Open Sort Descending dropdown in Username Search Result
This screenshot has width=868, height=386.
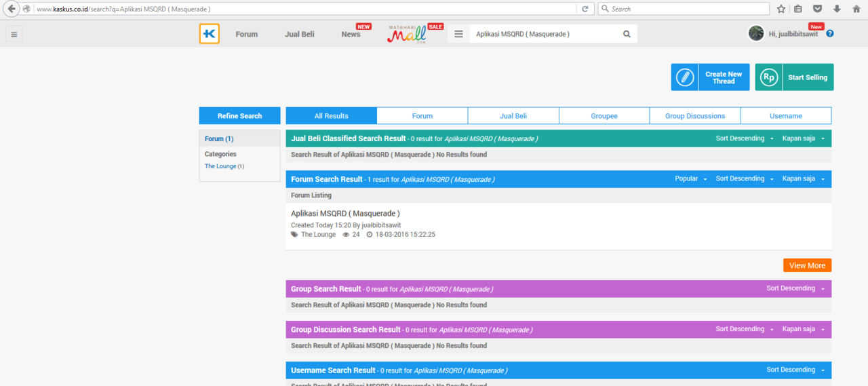click(x=795, y=370)
